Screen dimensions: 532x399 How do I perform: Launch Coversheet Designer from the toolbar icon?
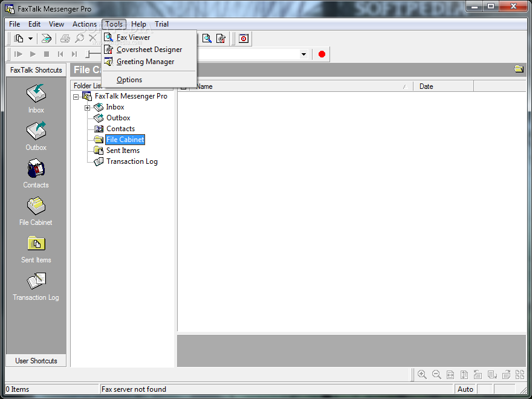221,38
